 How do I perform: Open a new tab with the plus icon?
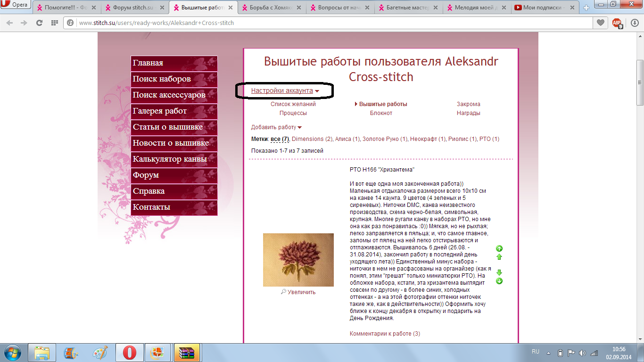tap(586, 8)
